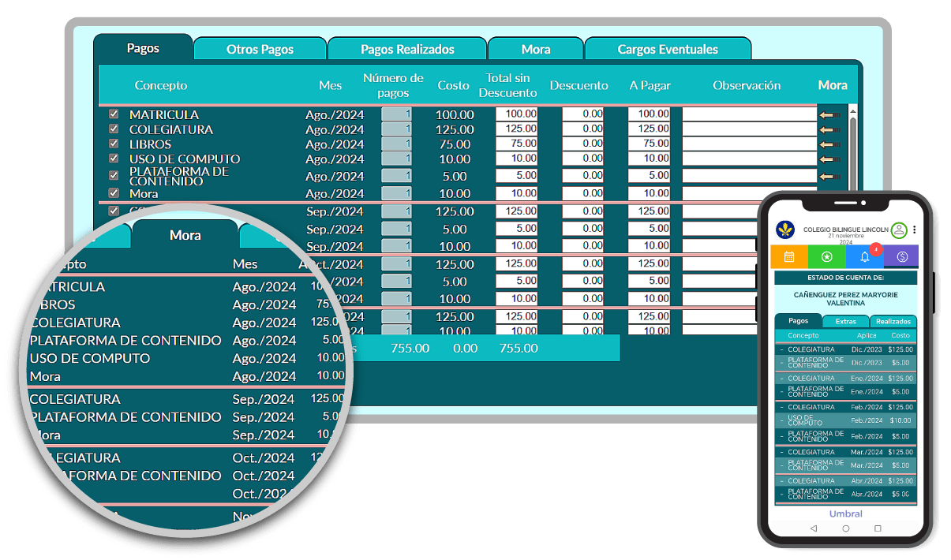Click the Mora arrow for PLATAFORMA DE CONTENIDO
The width and height of the screenshot is (951, 560).
click(829, 177)
